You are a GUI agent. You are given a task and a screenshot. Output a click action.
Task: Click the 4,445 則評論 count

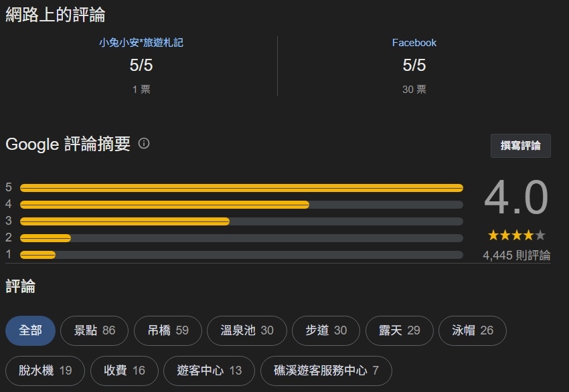516,255
